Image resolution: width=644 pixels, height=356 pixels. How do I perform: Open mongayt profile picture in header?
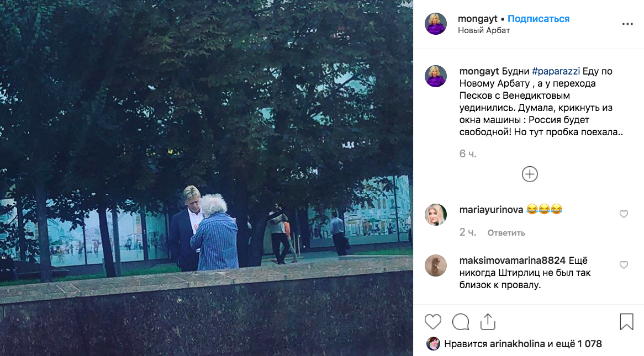(435, 24)
